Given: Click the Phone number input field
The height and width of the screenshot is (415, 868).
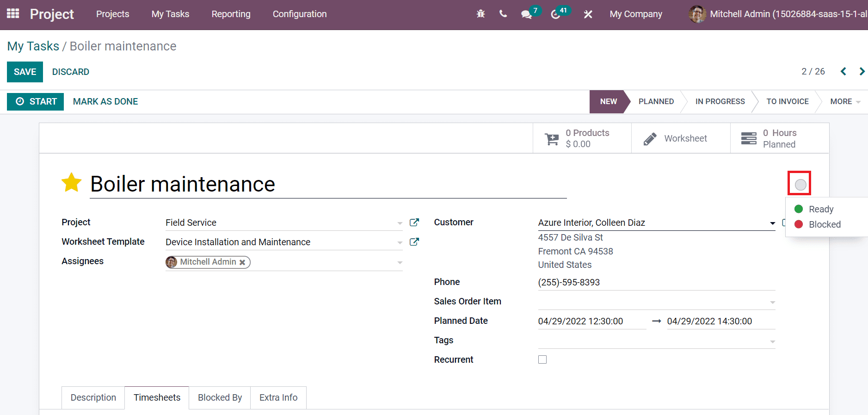Looking at the screenshot, I should (x=656, y=282).
